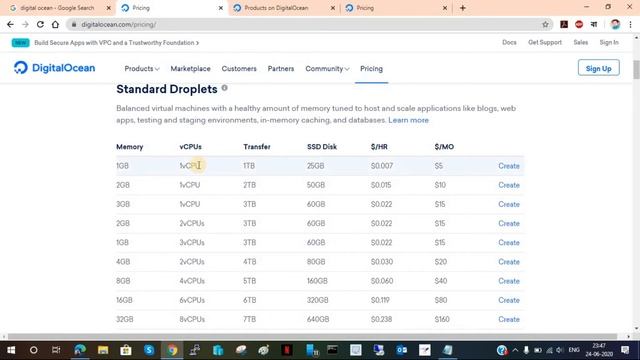Click info icon beside Standard Droplets
This screenshot has width=640, height=360.
(224, 88)
